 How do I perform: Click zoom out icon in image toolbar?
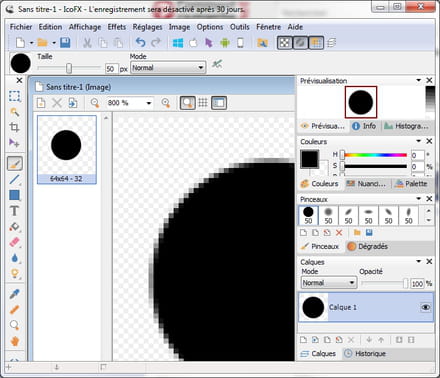95,103
